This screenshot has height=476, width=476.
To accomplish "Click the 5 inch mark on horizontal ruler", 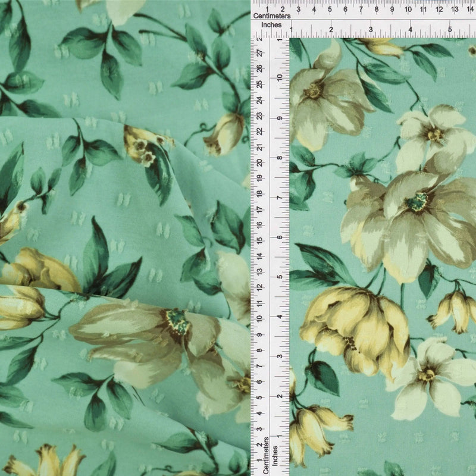I will tap(450, 30).
